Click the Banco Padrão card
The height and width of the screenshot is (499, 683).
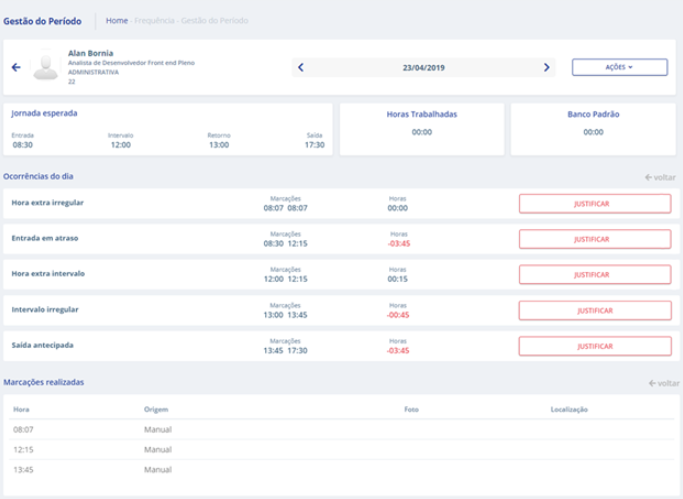(x=592, y=128)
